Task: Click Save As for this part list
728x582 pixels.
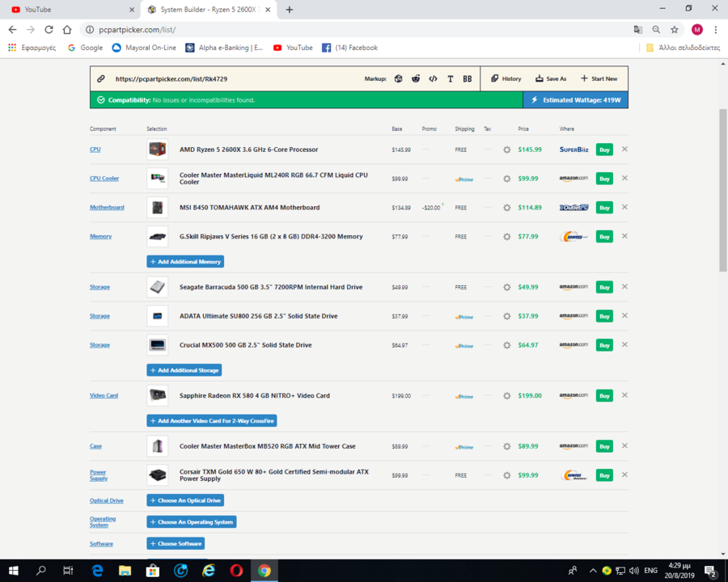Action: pos(551,79)
